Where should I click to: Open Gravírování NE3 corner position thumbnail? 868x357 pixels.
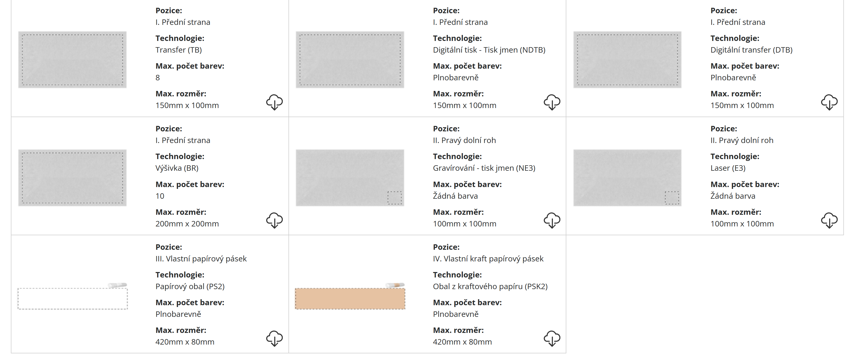click(350, 178)
